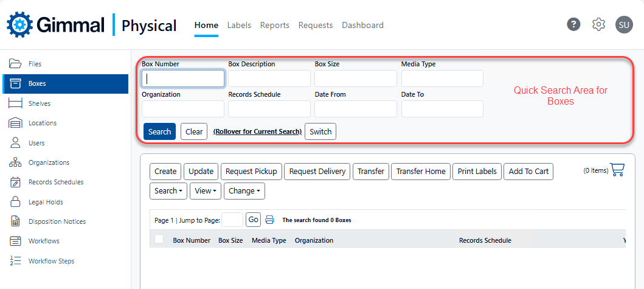Select Shelves in the sidebar
The height and width of the screenshot is (289, 644).
point(39,103)
